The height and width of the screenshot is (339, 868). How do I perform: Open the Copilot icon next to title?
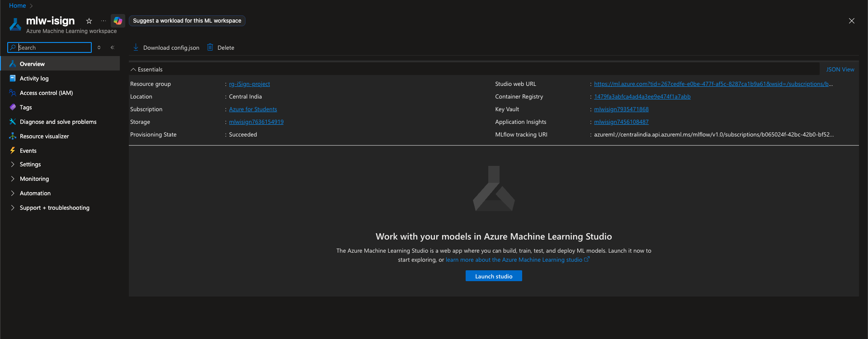click(x=118, y=21)
